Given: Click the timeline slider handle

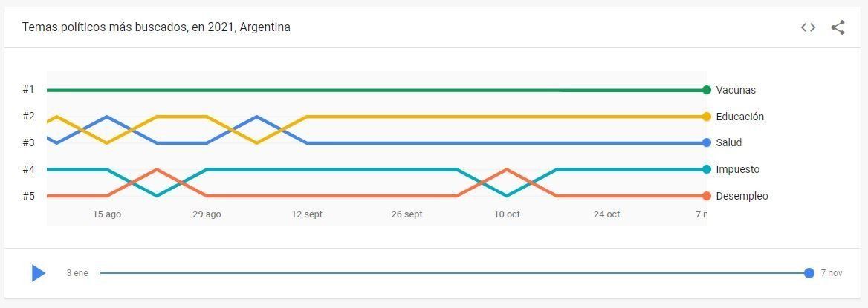Looking at the screenshot, I should 809,273.
